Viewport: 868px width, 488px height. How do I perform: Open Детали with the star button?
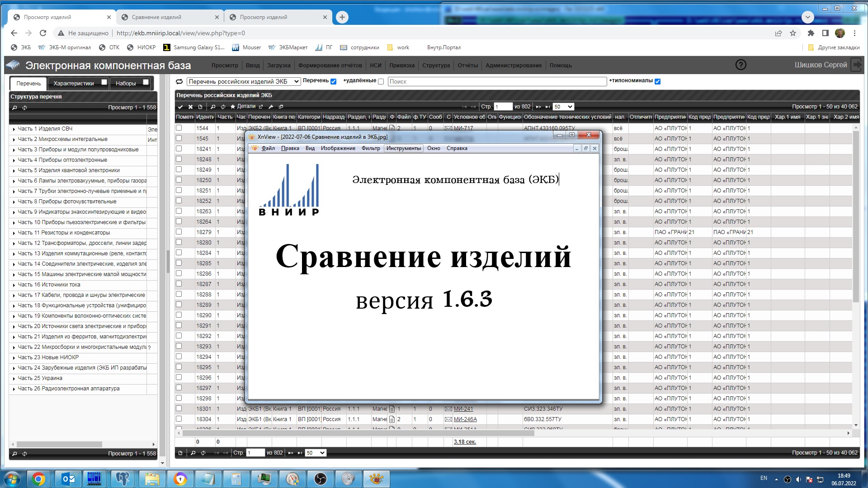[x=243, y=107]
